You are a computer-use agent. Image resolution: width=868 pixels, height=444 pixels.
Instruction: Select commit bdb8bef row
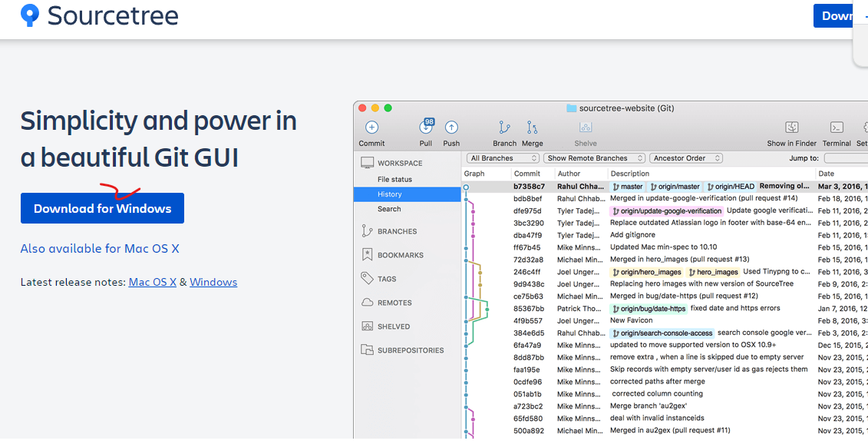point(665,198)
